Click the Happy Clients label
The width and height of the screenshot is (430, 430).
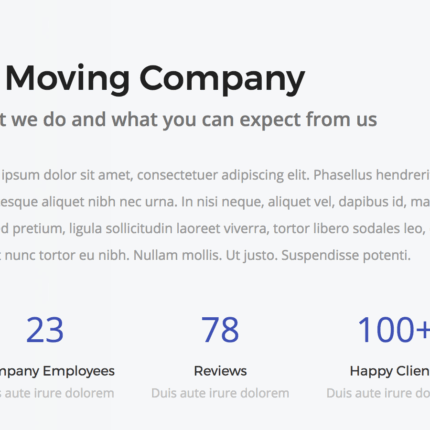tap(390, 371)
